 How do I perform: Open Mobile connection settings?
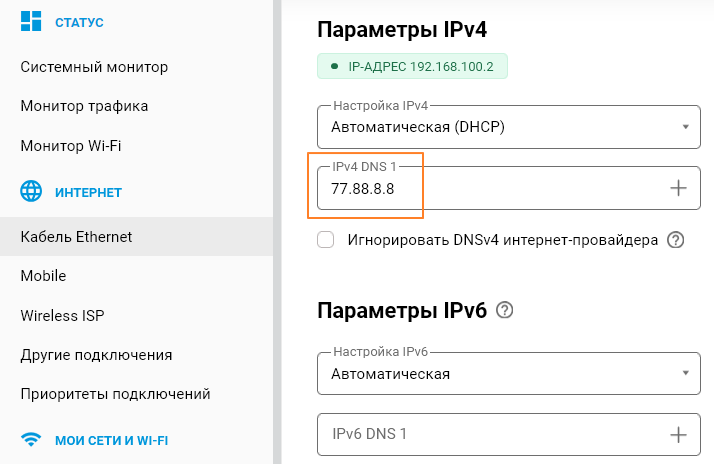[x=43, y=276]
